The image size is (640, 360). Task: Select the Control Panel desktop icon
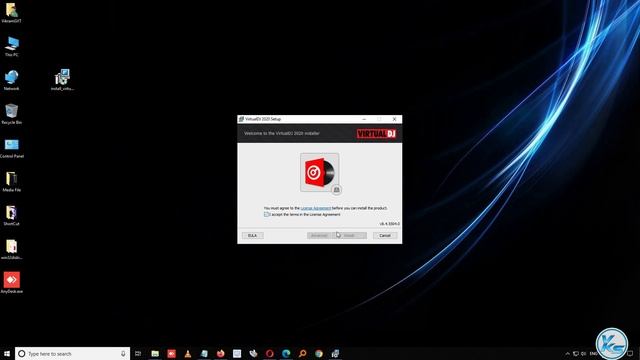11,148
